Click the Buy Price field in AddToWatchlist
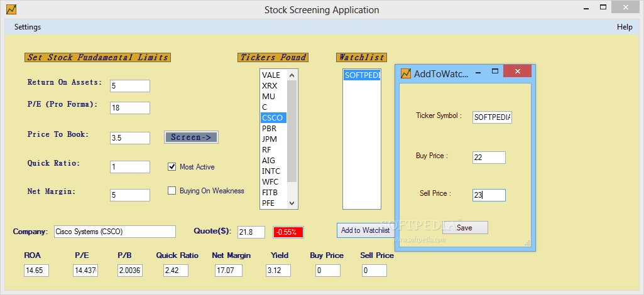The width and height of the screenshot is (644, 295). click(x=489, y=158)
